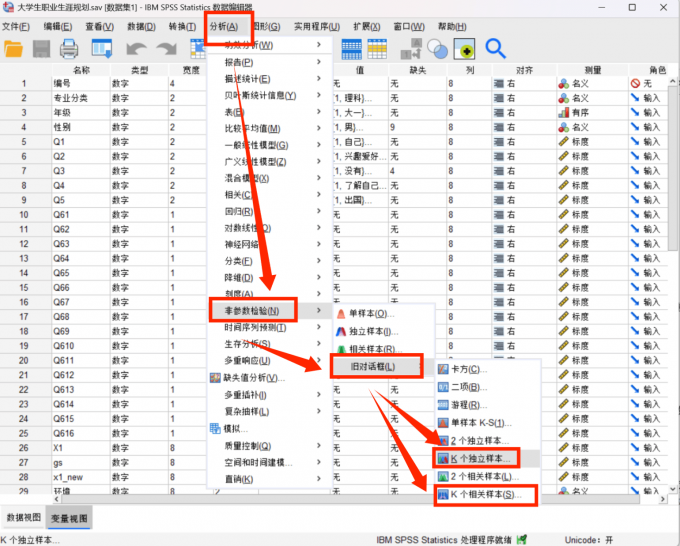Click the scale ruler icon in row Q1

[x=563, y=142]
